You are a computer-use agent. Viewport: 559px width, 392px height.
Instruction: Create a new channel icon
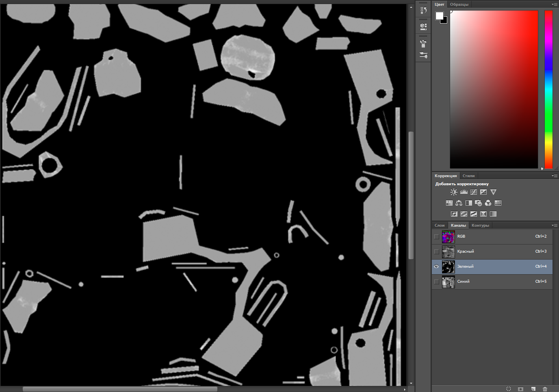tap(533, 389)
